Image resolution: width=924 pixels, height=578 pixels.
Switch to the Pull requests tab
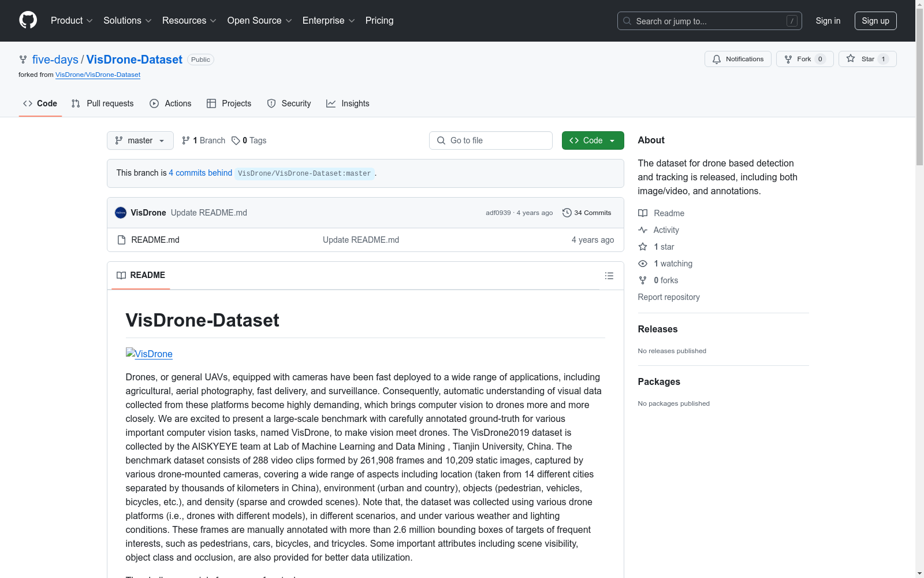pyautogui.click(x=102, y=103)
